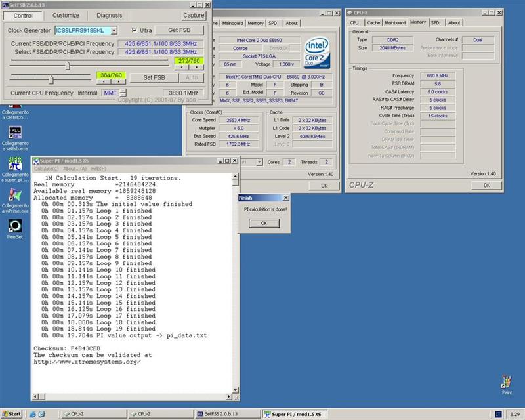Switch to first CPU-Z taskbar button
The image size is (525, 420).
tap(94, 414)
